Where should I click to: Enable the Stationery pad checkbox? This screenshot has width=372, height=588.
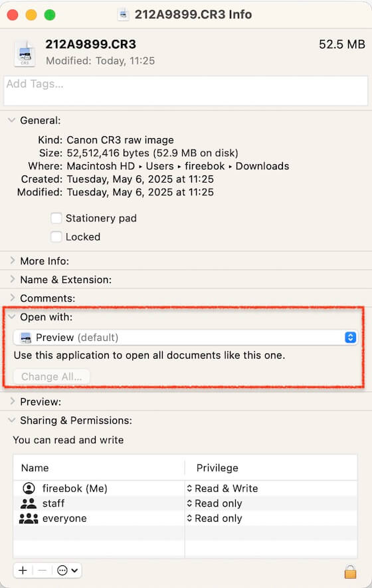click(56, 218)
